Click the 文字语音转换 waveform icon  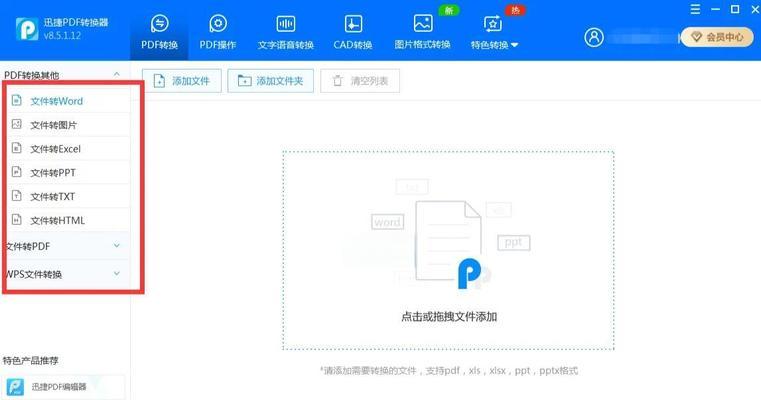coord(285,23)
